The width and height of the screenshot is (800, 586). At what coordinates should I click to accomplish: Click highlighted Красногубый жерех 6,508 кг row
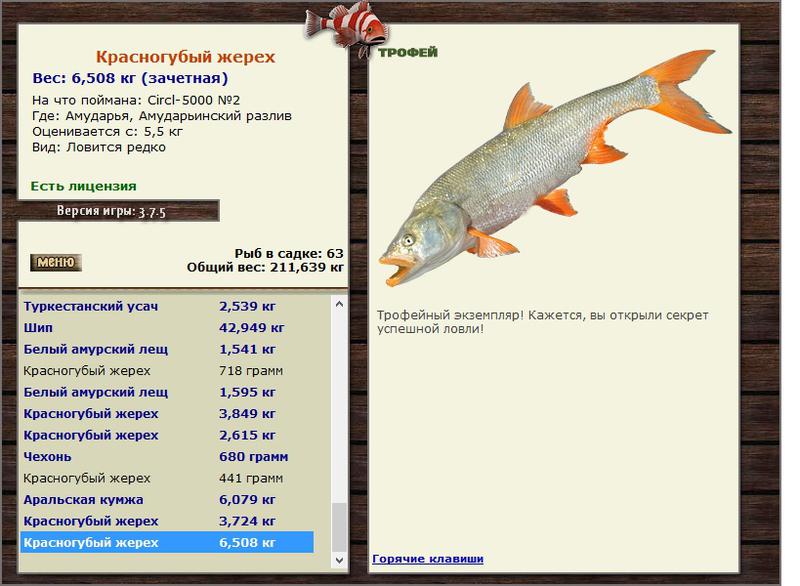167,543
